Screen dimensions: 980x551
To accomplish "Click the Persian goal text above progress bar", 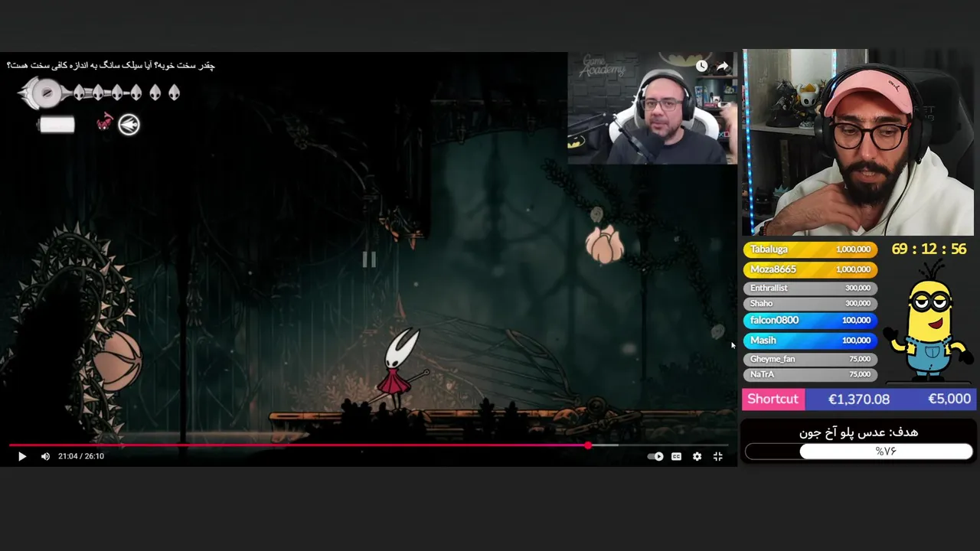I will coord(858,432).
